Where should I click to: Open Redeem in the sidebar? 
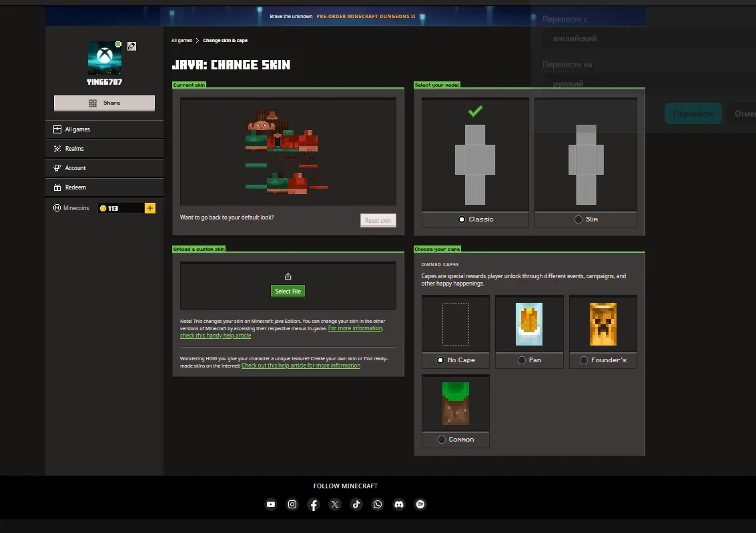tap(105, 187)
